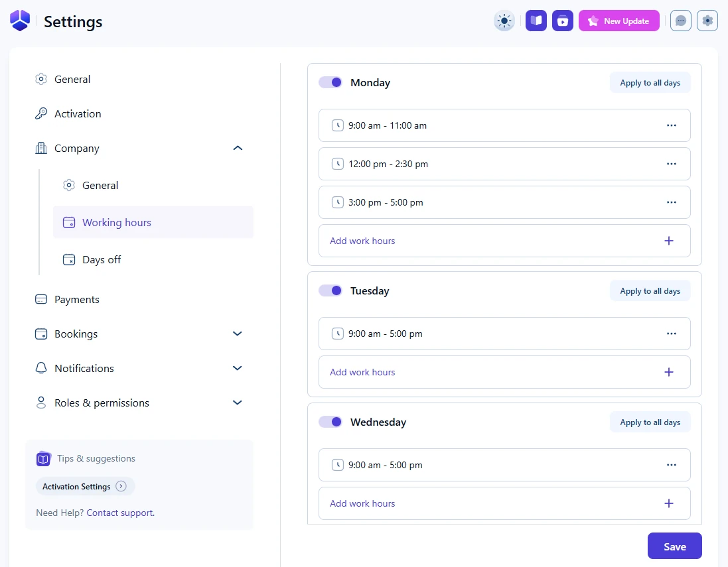Open options for Monday 9:00 am slot

click(671, 125)
